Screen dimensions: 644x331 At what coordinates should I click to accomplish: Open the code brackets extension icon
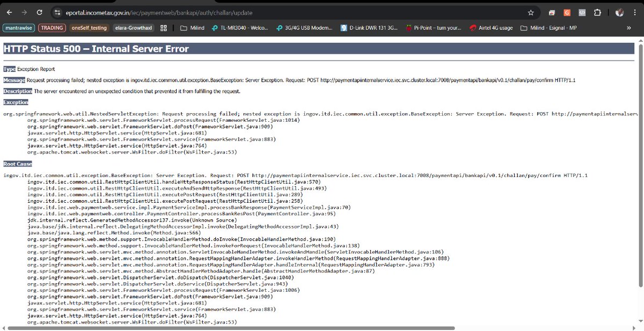[x=582, y=12]
